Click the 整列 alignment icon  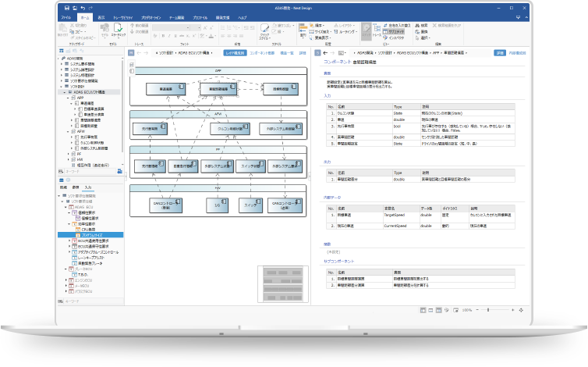[303, 28]
